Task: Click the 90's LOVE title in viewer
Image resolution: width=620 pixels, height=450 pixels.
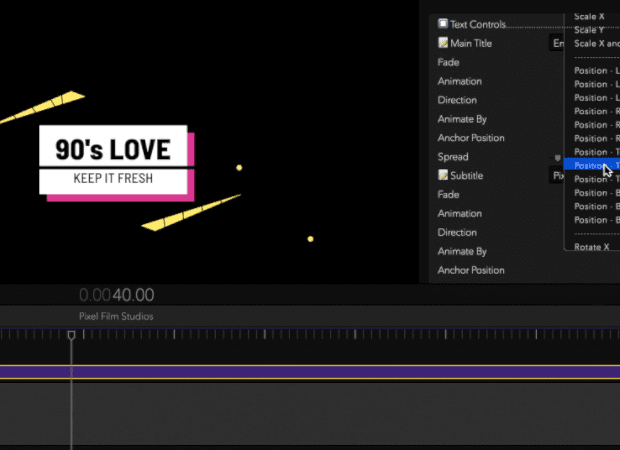Action: point(113,150)
